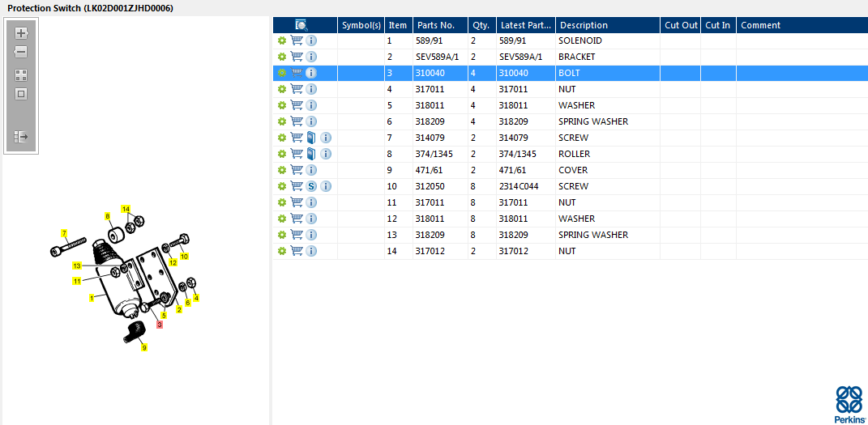Open info for SPRING WASHER item 13

[311, 235]
